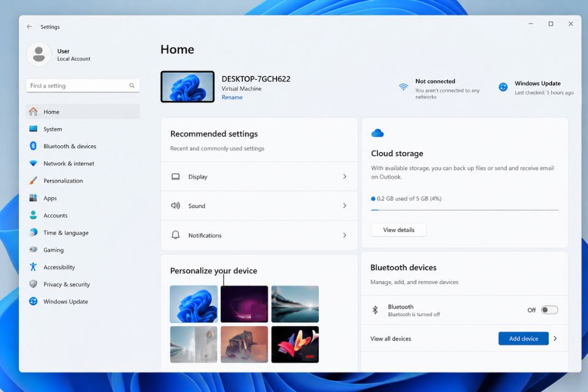The image size is (588, 392).
Task: Select Accounts in the sidebar
Action: [83, 215]
